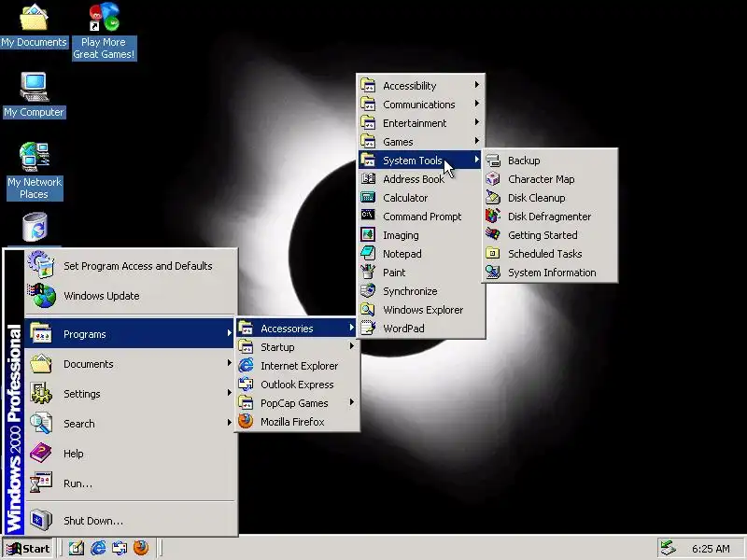Click the taskbar clock showing 6:25 AM
The width and height of the screenshot is (747, 560).
click(x=711, y=549)
